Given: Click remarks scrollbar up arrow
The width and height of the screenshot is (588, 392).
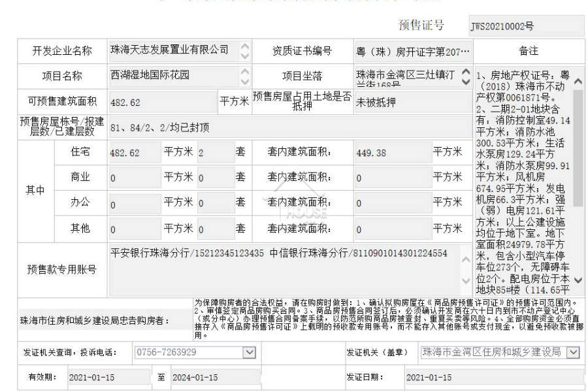Looking at the screenshot, I should click(x=578, y=82).
